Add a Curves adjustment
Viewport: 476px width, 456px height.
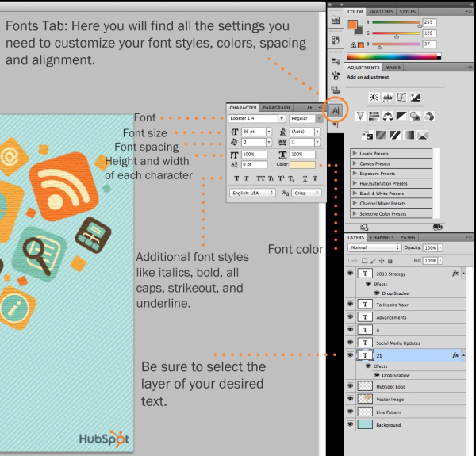click(x=401, y=97)
